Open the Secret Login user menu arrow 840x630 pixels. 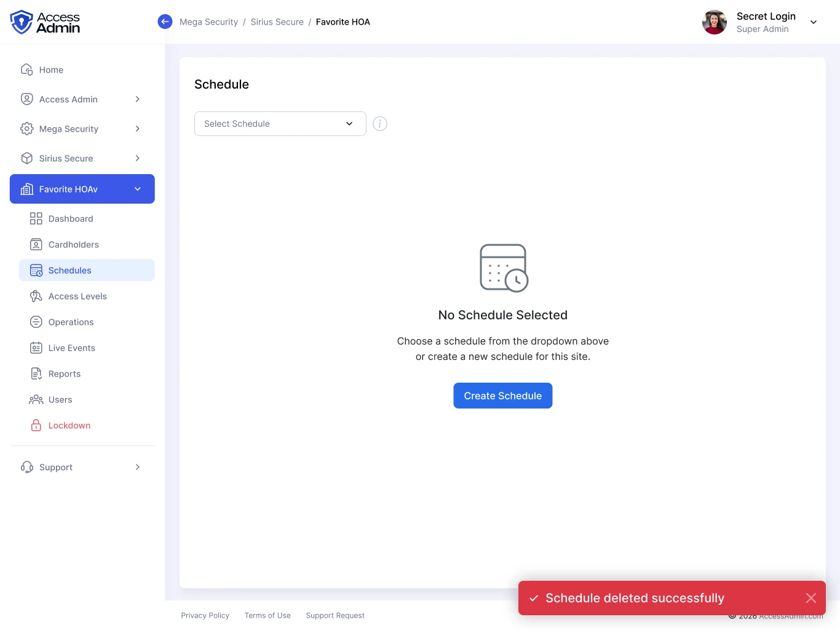[x=814, y=22]
